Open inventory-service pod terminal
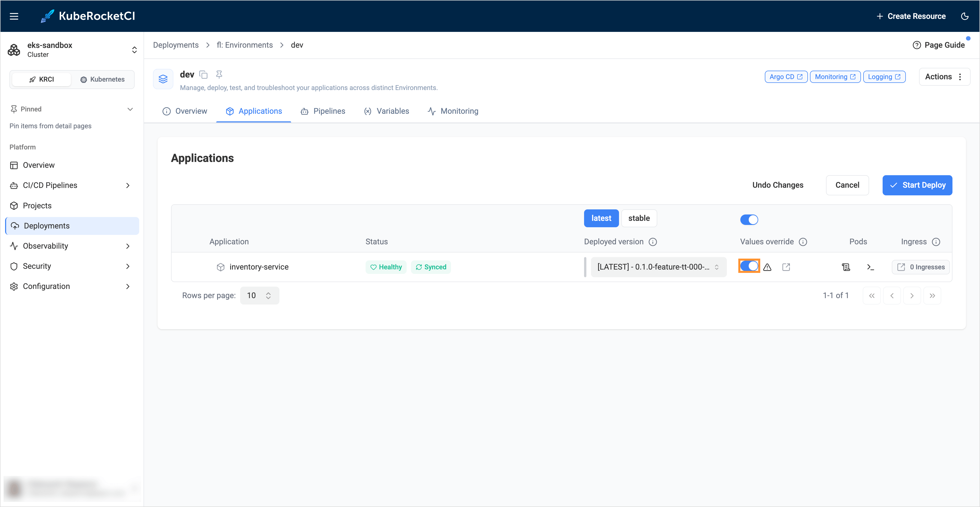980x507 pixels. 870,267
